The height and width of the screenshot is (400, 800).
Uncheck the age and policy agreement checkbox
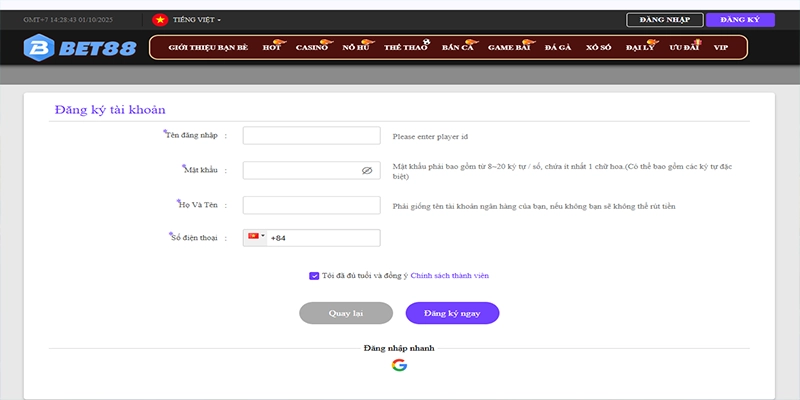[315, 275]
